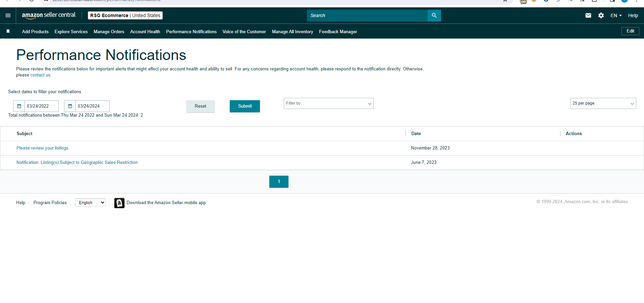Click the search magnifier button
The height and width of the screenshot is (303, 644).
point(434,15)
